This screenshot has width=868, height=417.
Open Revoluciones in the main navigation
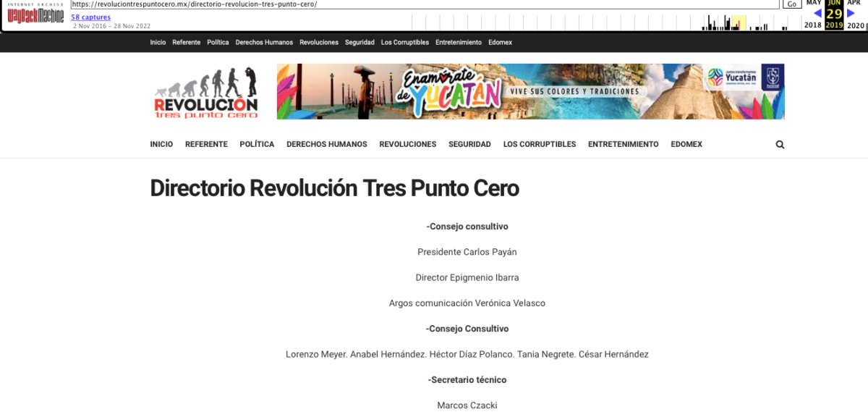click(407, 145)
